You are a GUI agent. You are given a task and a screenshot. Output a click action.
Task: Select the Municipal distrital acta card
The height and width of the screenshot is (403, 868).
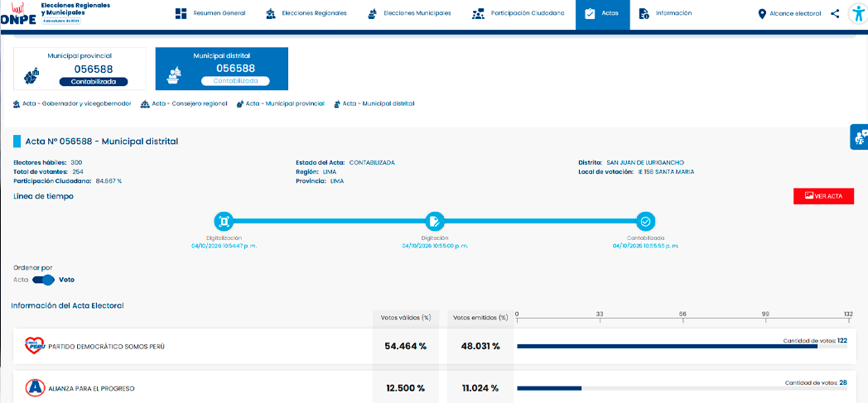(x=221, y=69)
